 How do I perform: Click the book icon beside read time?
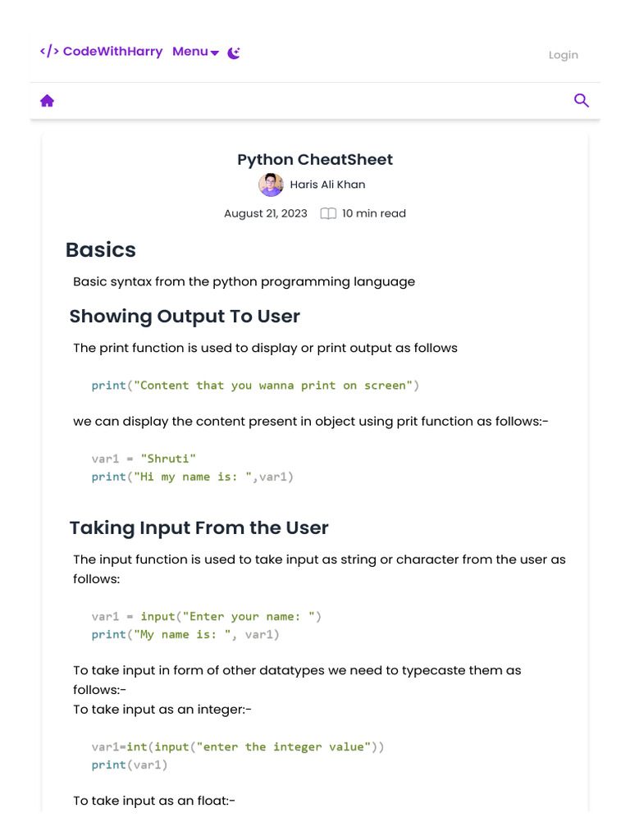328,213
